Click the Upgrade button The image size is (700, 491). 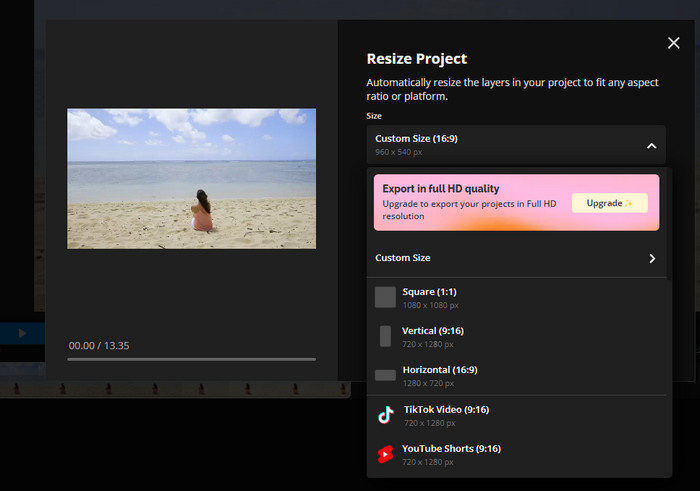click(x=609, y=203)
